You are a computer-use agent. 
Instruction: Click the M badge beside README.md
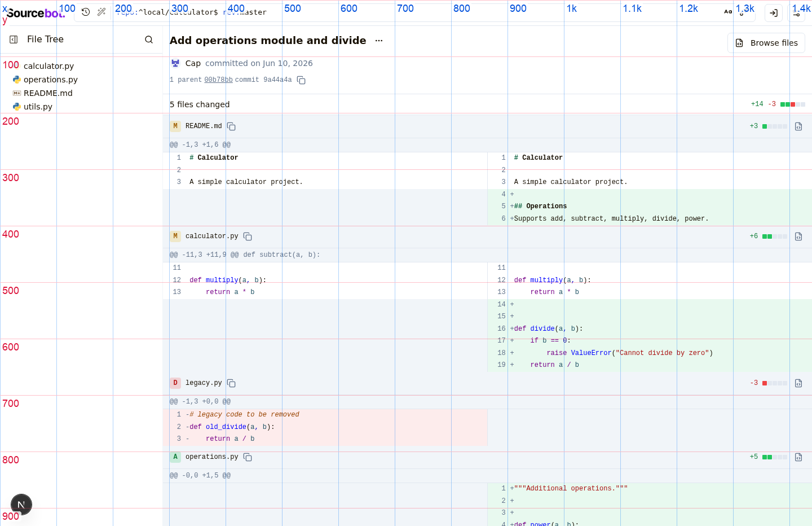tap(175, 126)
